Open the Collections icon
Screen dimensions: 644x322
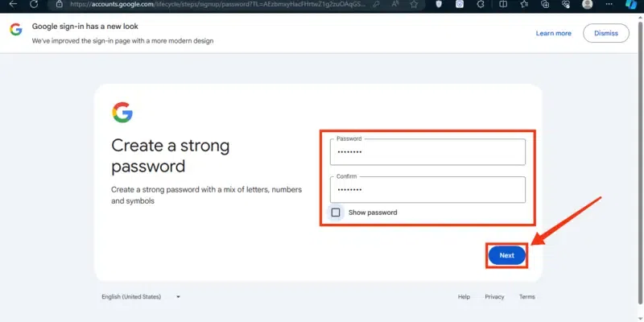[546, 4]
